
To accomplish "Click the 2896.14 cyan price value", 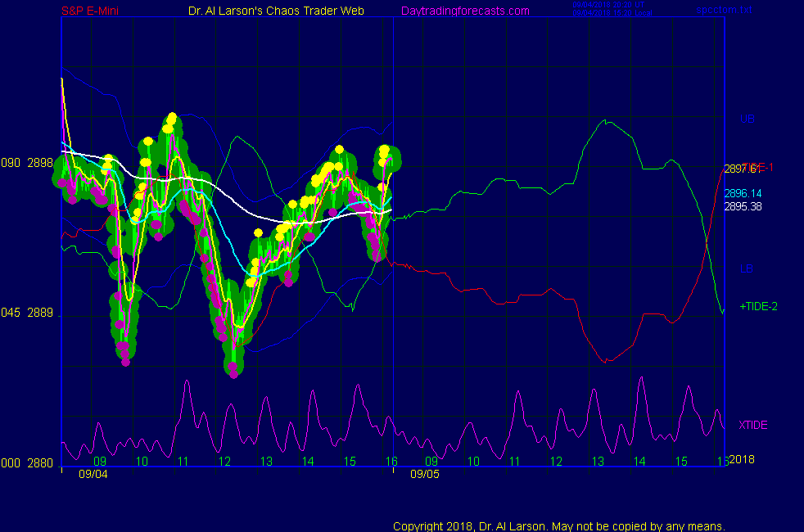I will pyautogui.click(x=743, y=193).
